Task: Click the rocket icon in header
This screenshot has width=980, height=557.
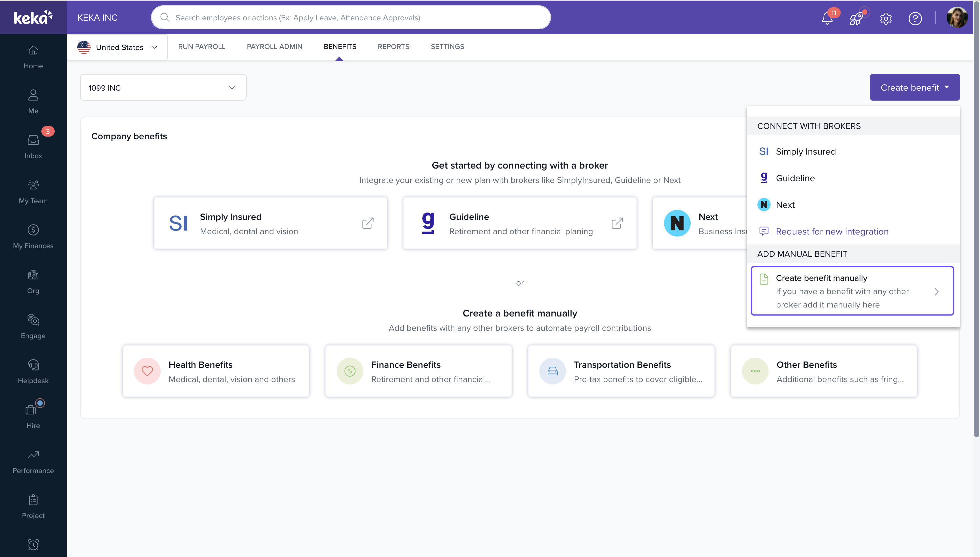Action: tap(856, 18)
